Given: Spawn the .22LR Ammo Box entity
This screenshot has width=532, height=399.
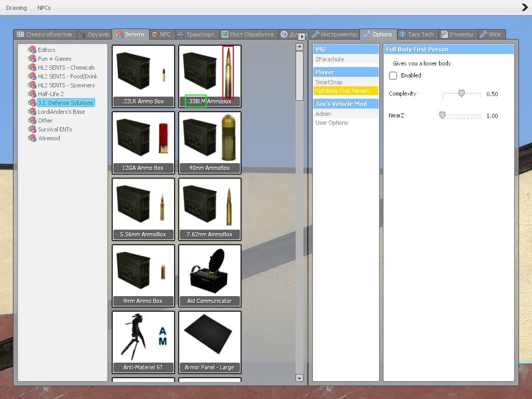Looking at the screenshot, I should [143, 76].
